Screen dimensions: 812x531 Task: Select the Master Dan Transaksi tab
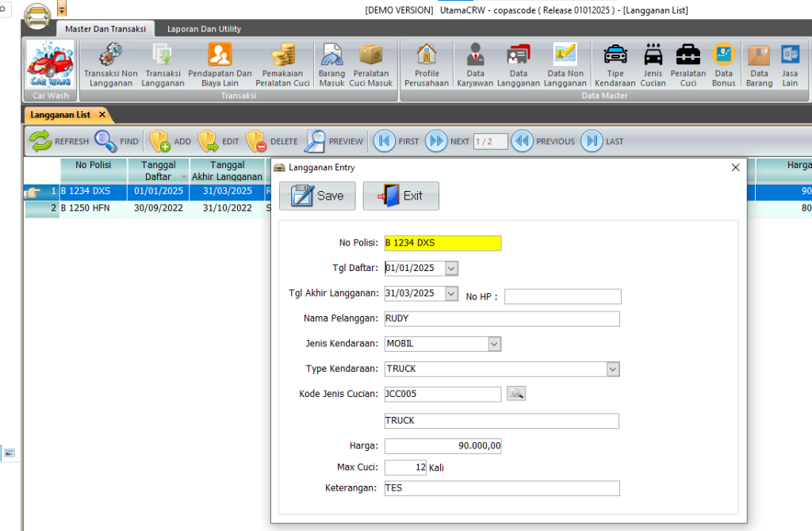(105, 29)
